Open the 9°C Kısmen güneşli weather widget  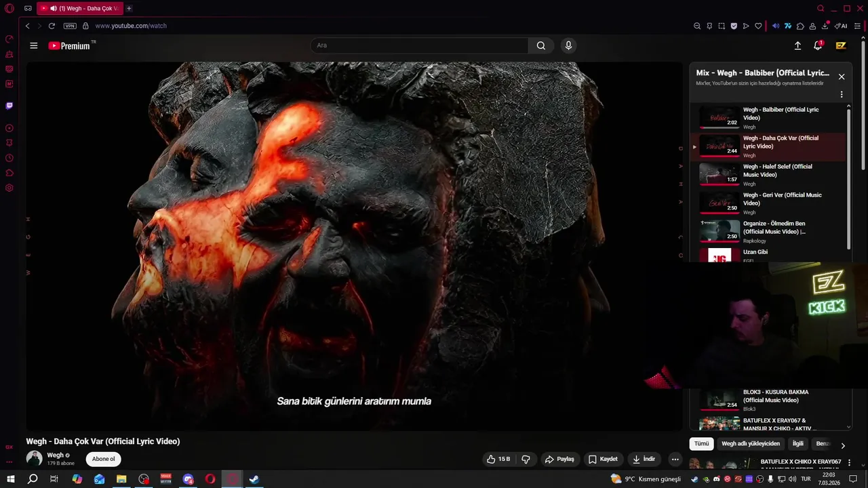(x=646, y=479)
